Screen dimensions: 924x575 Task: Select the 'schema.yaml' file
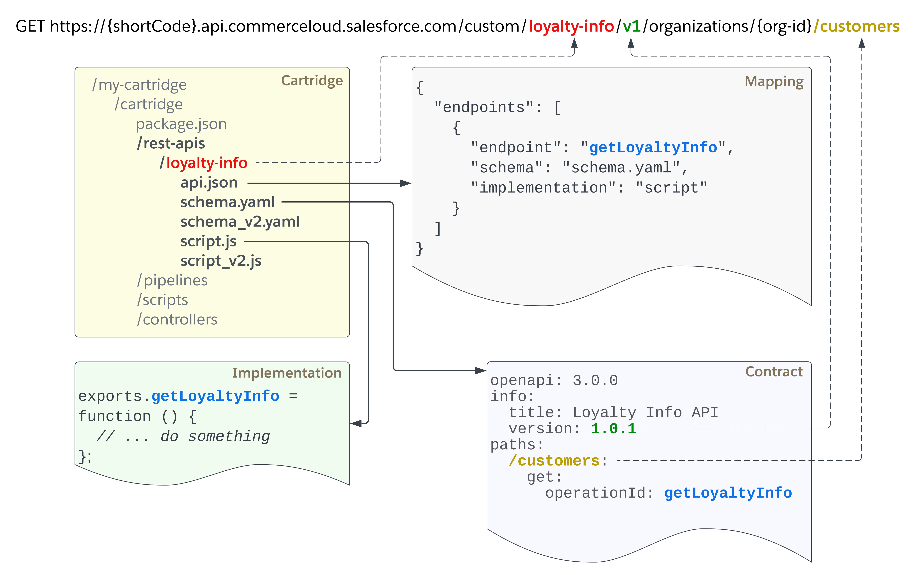[228, 202]
